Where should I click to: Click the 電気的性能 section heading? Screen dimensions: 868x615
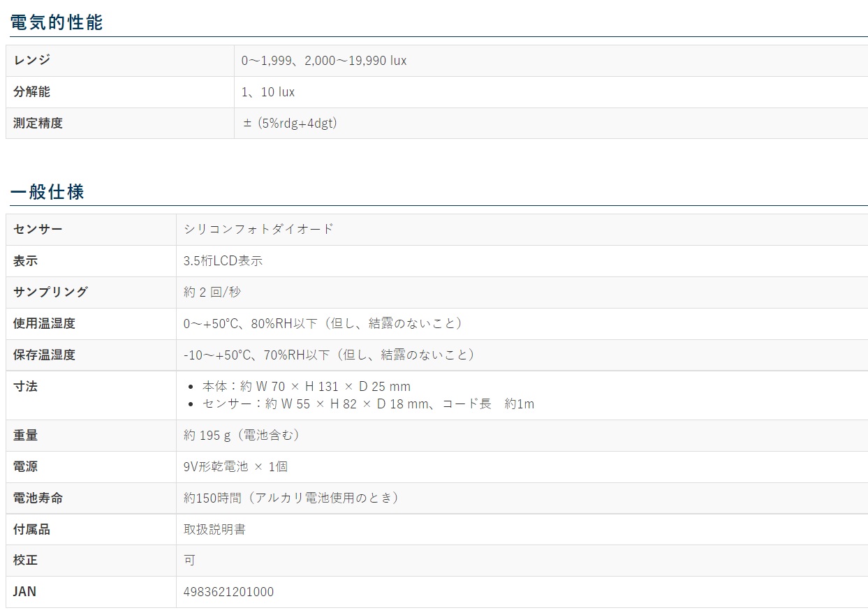point(56,22)
